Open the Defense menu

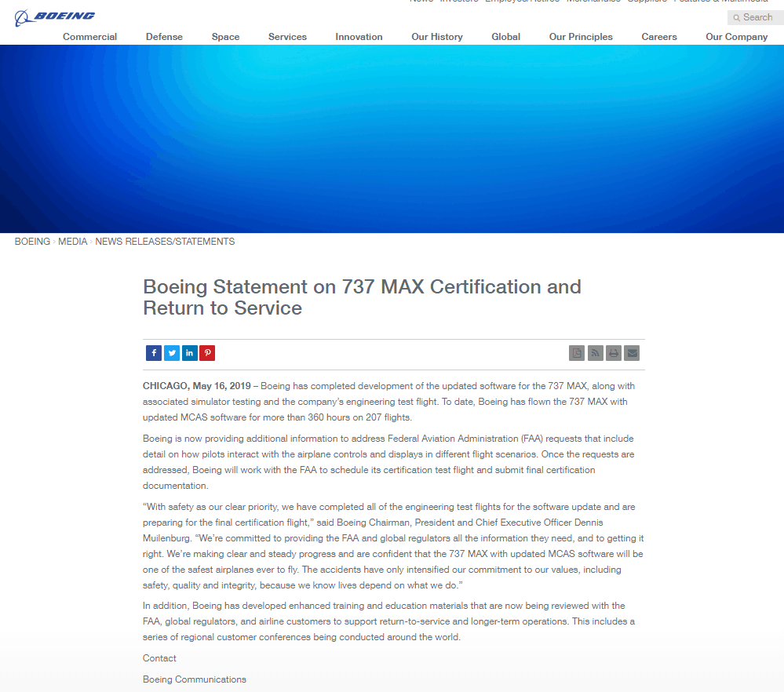tap(164, 37)
